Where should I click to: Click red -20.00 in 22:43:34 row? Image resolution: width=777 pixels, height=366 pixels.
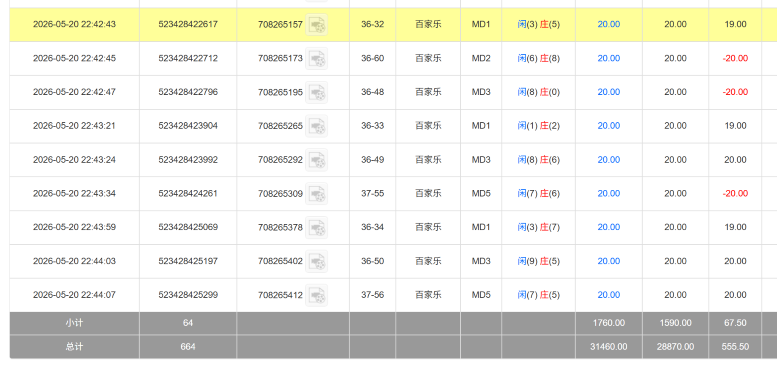735,194
